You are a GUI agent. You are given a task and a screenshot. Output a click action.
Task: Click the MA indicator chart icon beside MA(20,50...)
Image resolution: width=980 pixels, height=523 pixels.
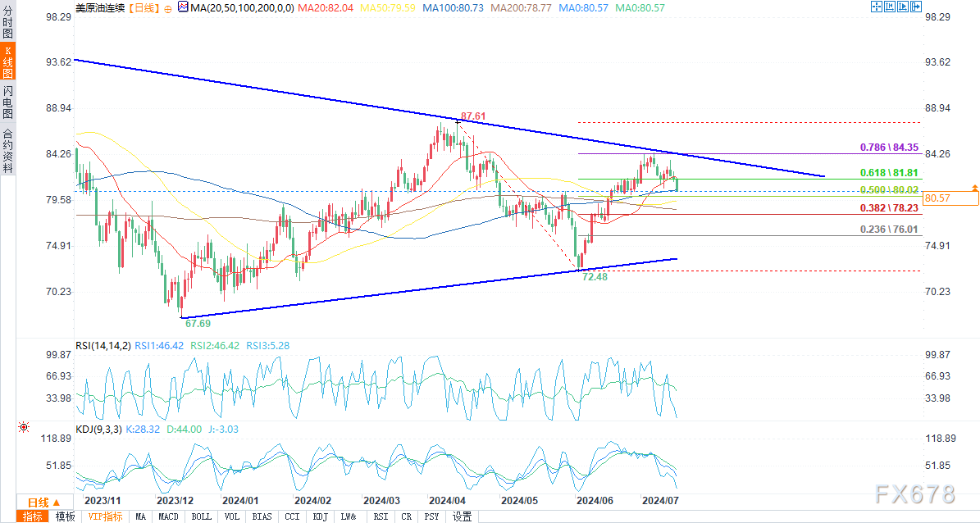pyautogui.click(x=183, y=7)
